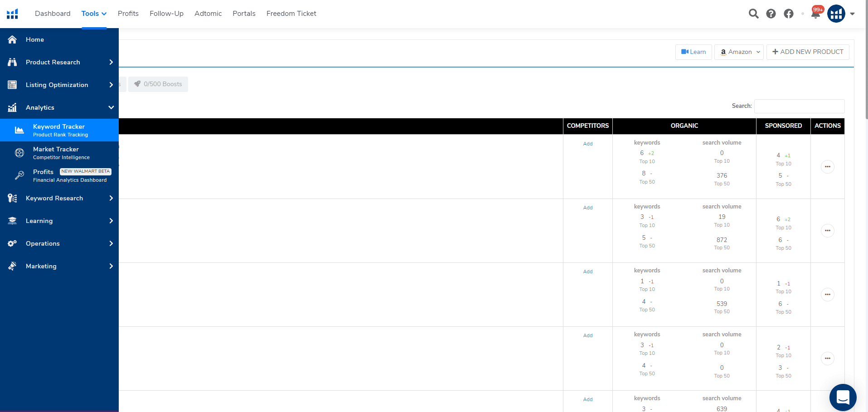The image size is (868, 412).
Task: Open Freedom Ticket in top navigation
Action: 291,14
